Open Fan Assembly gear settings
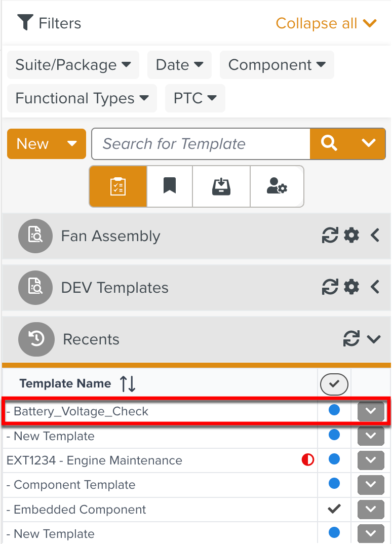Screen dimensions: 392x544 351,236
